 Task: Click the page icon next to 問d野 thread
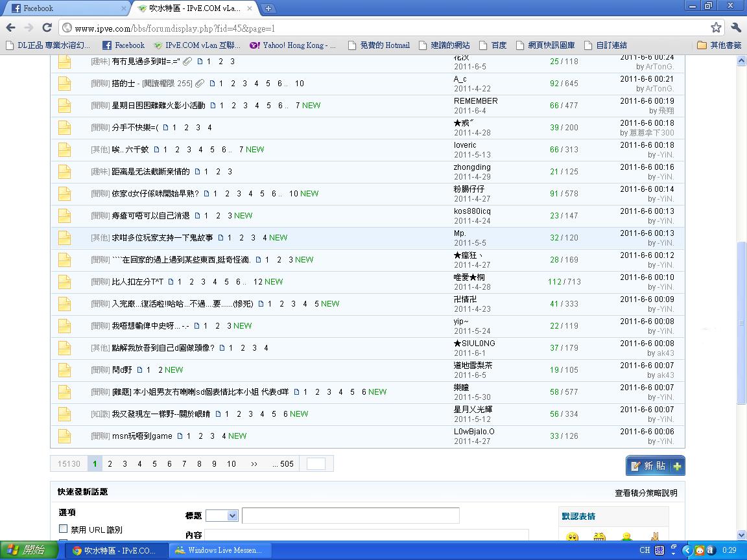click(x=139, y=370)
